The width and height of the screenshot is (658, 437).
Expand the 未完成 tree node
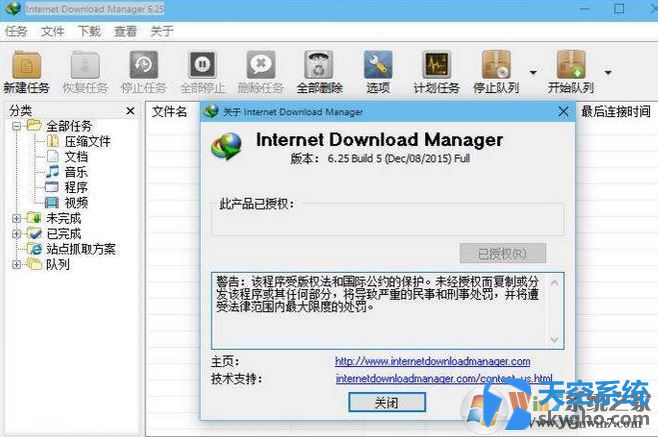click(x=16, y=218)
